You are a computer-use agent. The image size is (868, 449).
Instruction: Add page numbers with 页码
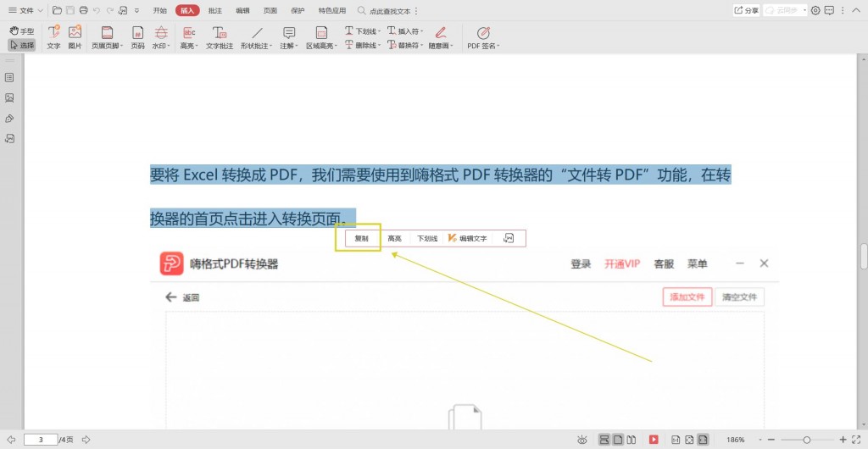click(138, 37)
